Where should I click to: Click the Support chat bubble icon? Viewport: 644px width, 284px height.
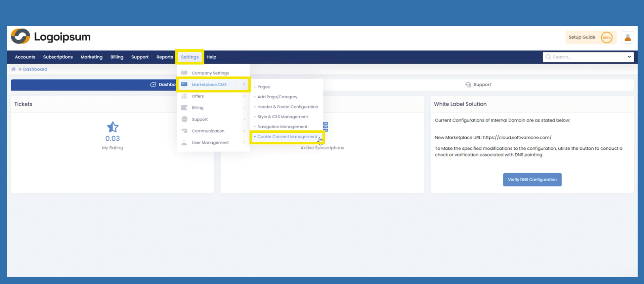pyautogui.click(x=184, y=120)
